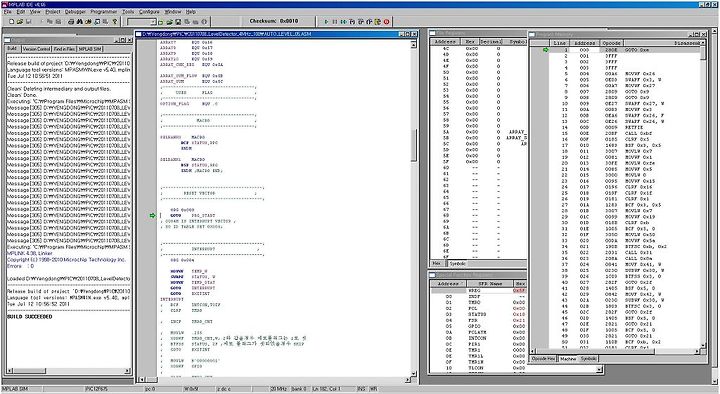Click the green arrow in the ASM editor gutter

152,215
